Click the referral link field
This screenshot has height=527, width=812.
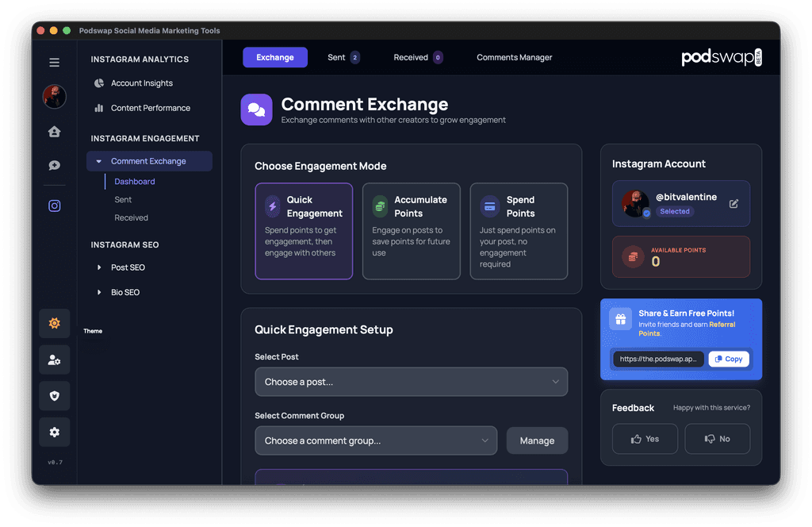click(658, 359)
